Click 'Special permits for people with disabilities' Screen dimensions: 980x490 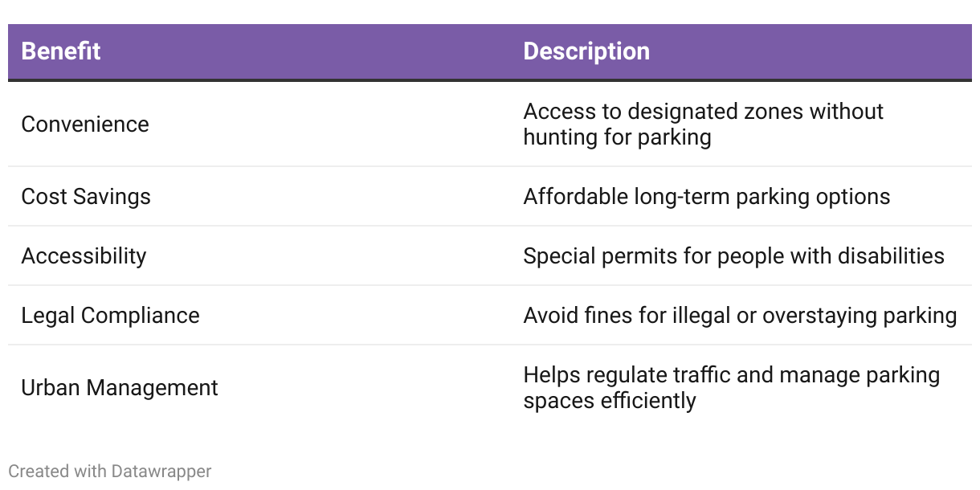pos(734,256)
